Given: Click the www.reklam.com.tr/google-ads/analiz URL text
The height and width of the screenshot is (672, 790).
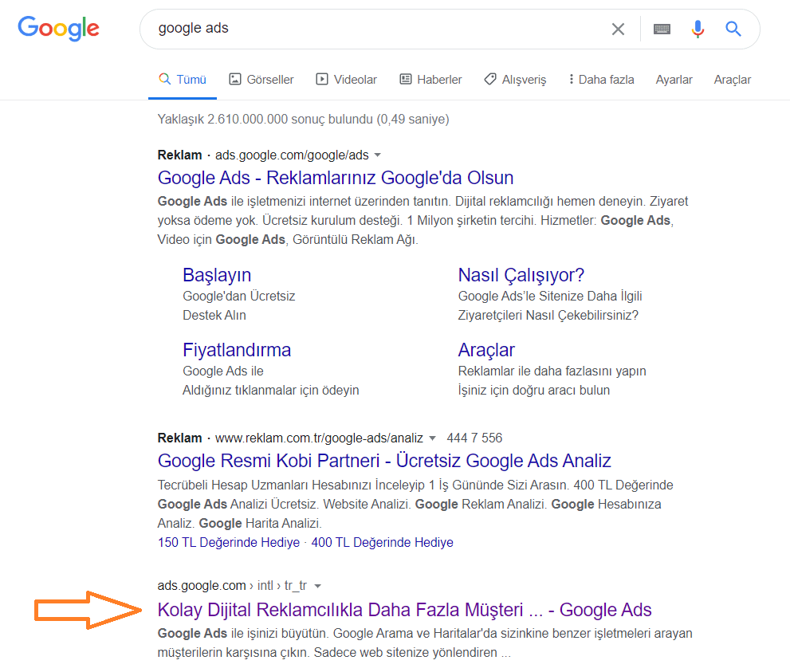Looking at the screenshot, I should point(319,438).
